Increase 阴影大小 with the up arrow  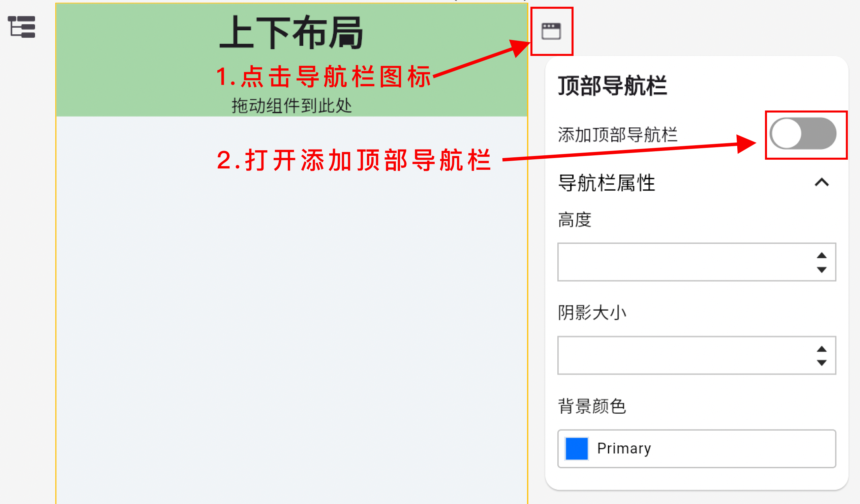(822, 349)
